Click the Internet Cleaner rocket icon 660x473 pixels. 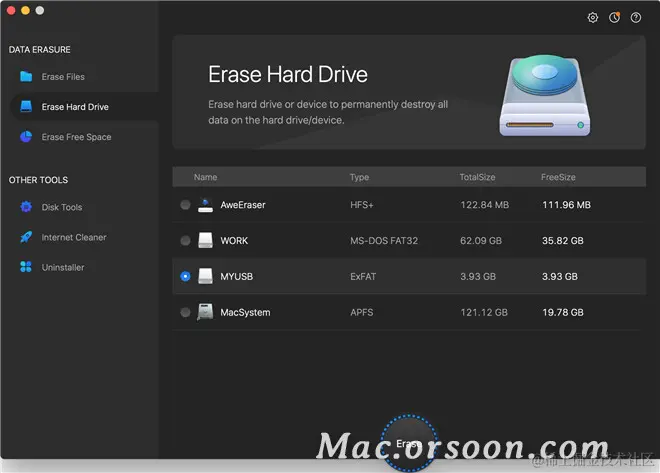26,237
